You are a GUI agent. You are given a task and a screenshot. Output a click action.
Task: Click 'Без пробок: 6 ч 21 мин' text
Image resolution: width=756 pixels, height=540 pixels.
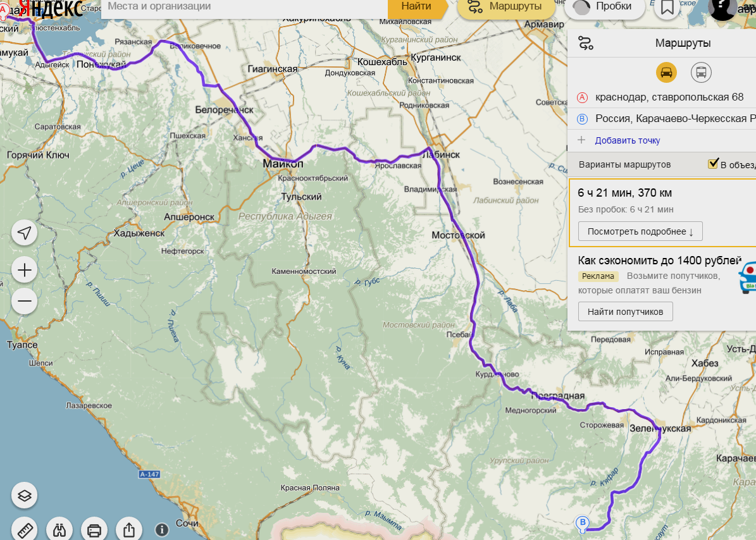click(625, 209)
